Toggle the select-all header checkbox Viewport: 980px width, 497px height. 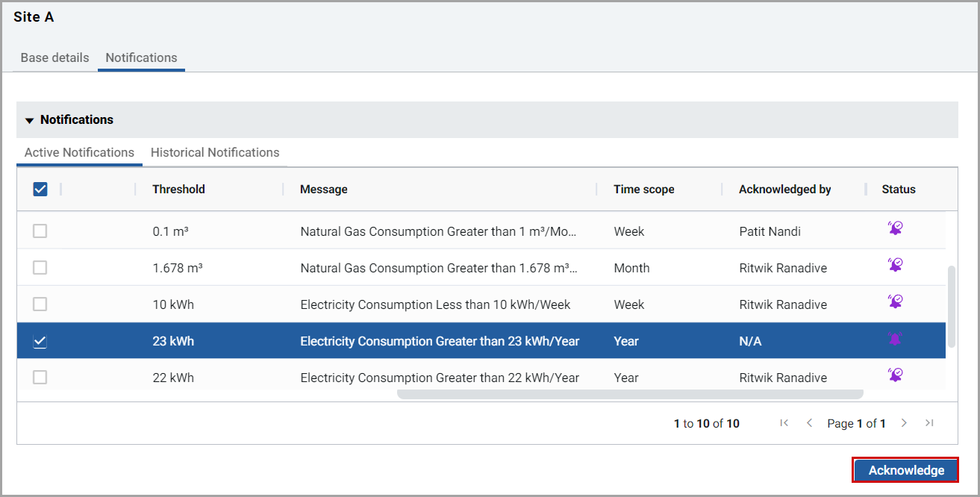[40, 190]
